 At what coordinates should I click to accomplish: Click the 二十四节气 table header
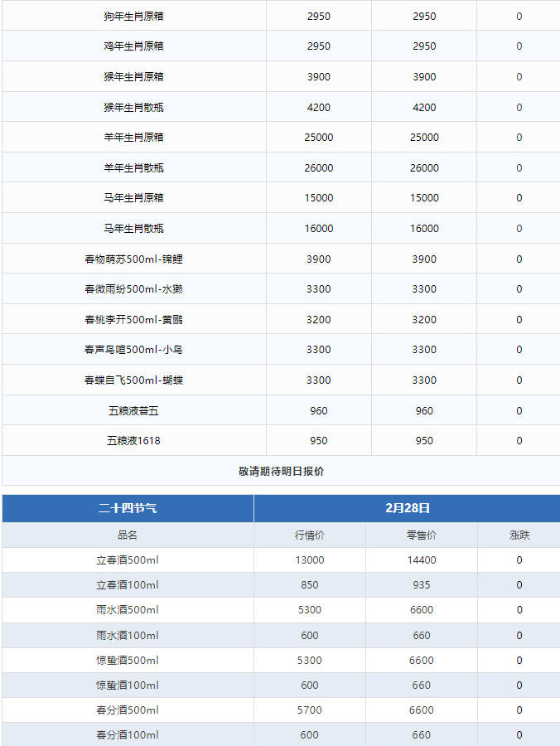128,508
